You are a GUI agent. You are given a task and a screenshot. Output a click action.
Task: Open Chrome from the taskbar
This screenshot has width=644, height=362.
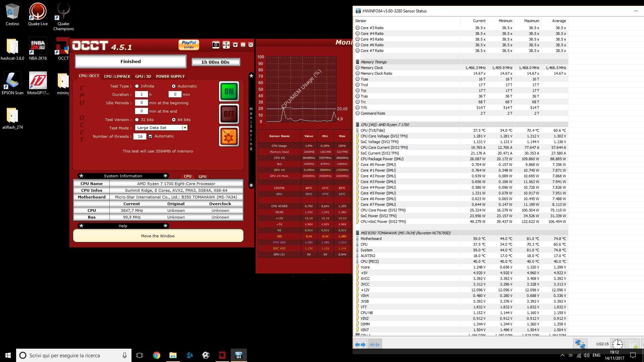pyautogui.click(x=156, y=355)
